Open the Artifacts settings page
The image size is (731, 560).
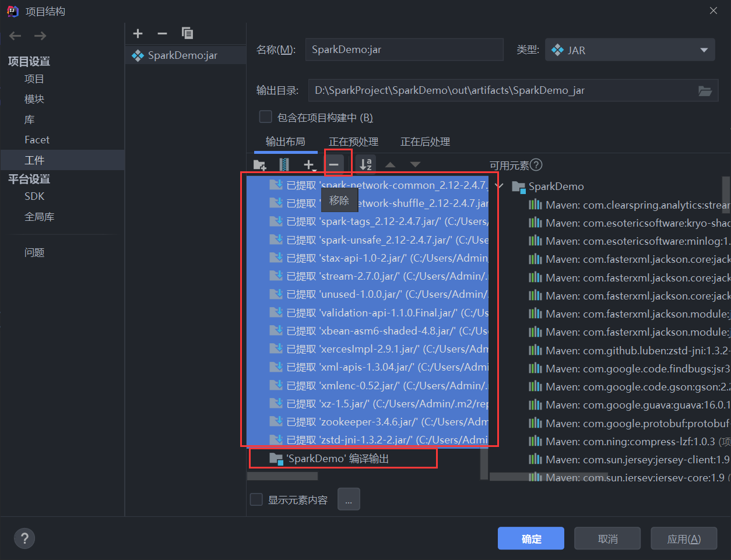(x=62, y=160)
